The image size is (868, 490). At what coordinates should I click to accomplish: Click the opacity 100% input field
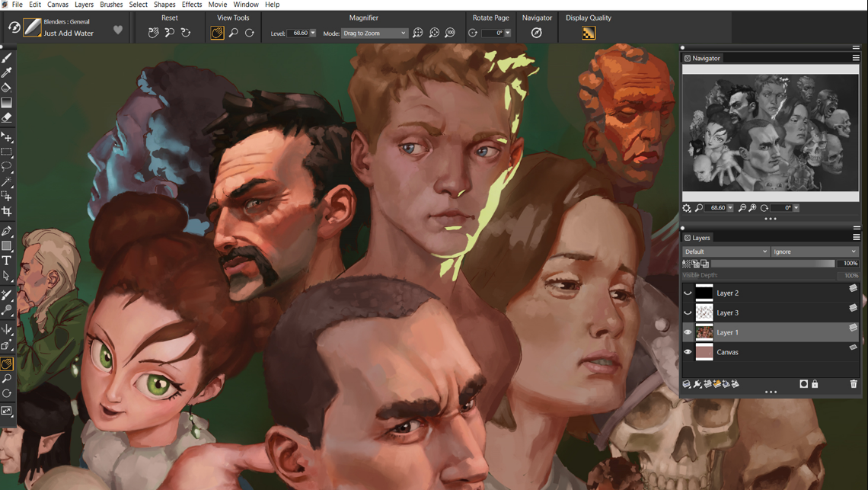[848, 264]
